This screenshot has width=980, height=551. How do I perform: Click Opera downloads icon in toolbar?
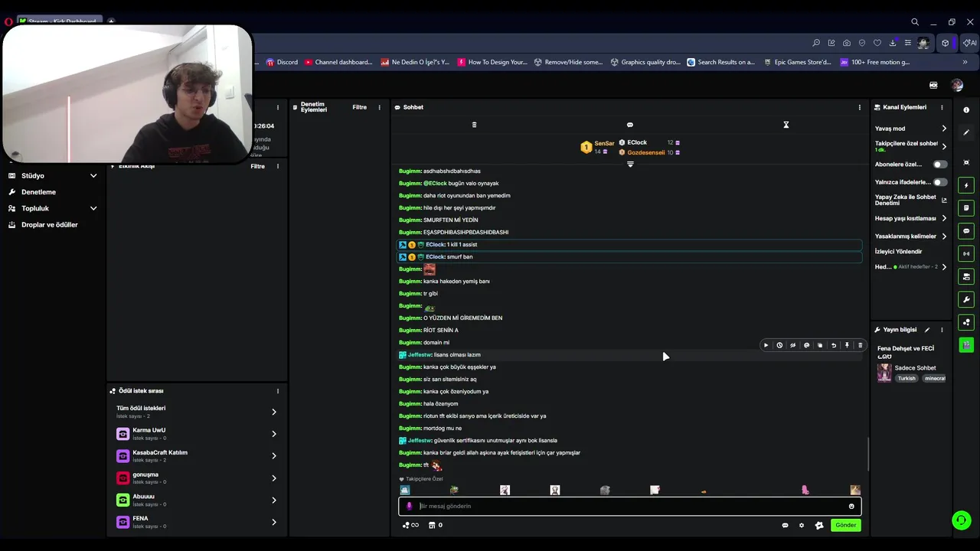point(893,43)
